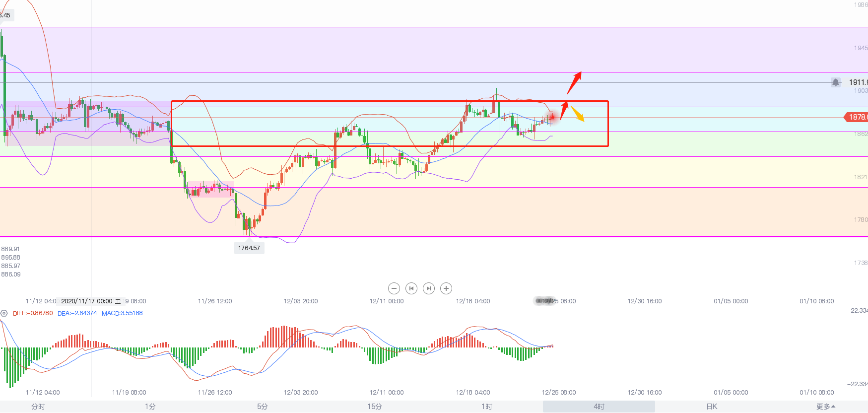Click the 01/05 00:00 MACD axis time label
This screenshot has height=413, width=868.
731,393
